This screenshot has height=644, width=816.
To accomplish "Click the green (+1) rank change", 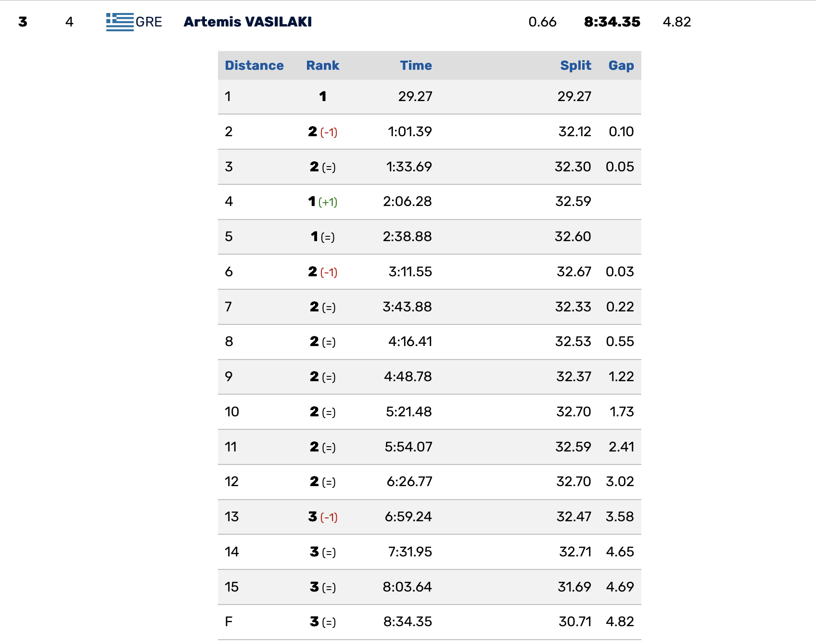I will click(328, 202).
